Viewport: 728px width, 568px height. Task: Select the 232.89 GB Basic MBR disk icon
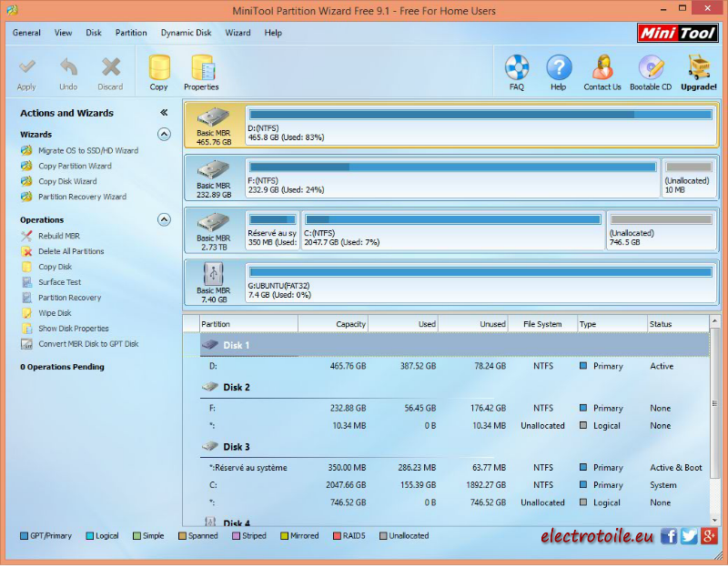(214, 169)
